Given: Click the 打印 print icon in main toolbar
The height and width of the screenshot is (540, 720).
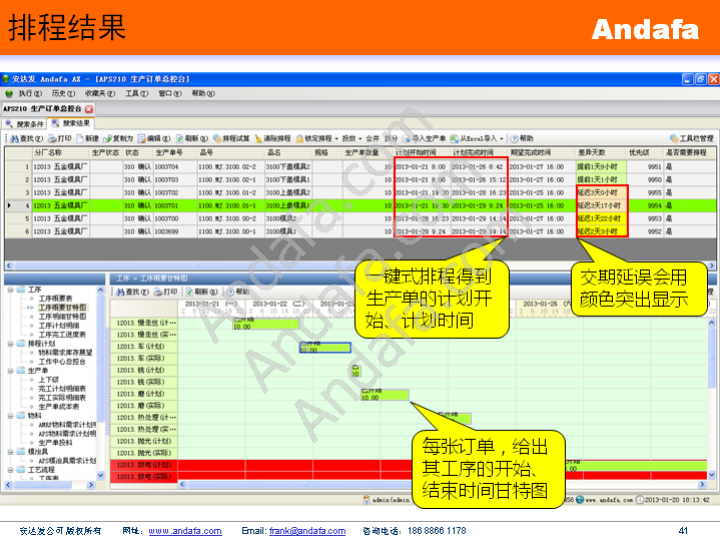Looking at the screenshot, I should pyautogui.click(x=52, y=139).
